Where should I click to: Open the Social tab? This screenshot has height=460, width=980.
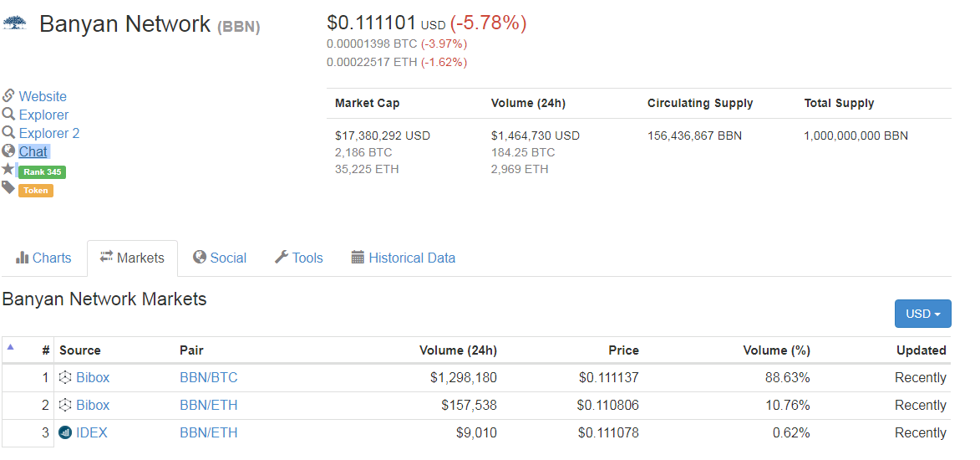219,258
